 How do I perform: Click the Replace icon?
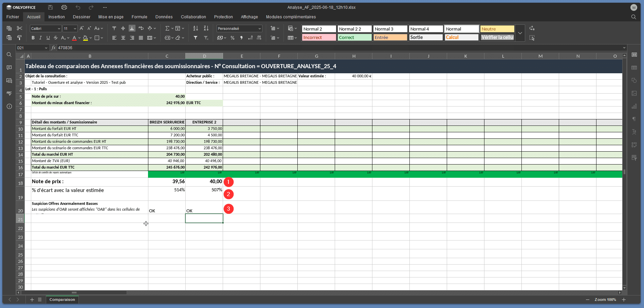(x=532, y=28)
